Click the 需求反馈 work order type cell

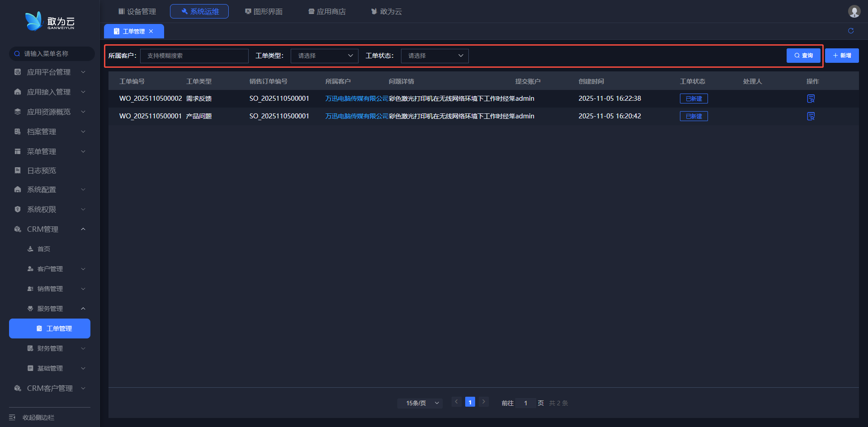(x=199, y=99)
